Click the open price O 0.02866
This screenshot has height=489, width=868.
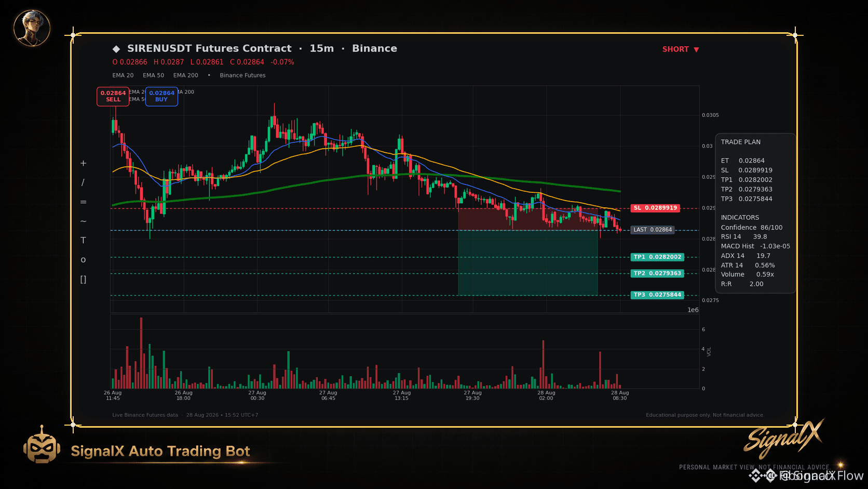coord(130,62)
